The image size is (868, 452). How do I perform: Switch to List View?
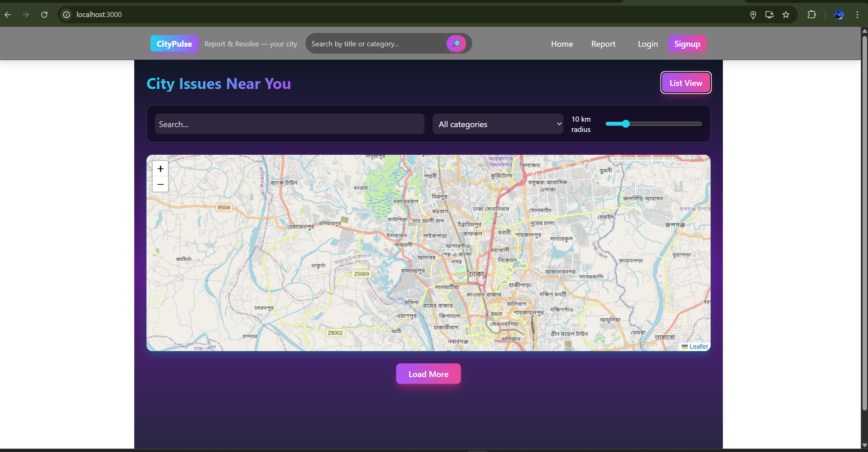point(686,83)
